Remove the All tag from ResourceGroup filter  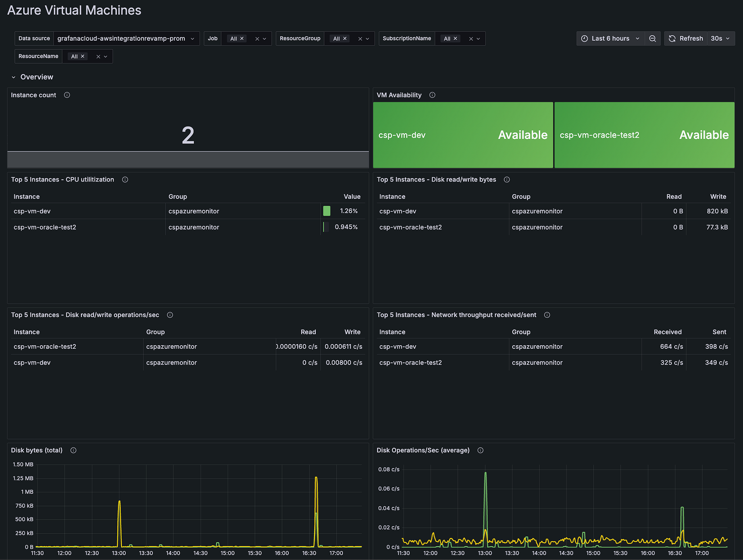coord(345,38)
